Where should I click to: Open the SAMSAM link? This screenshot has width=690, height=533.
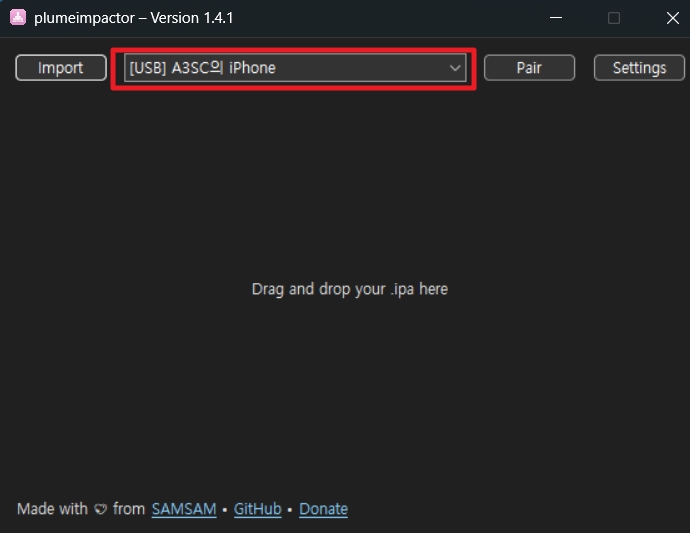184,509
